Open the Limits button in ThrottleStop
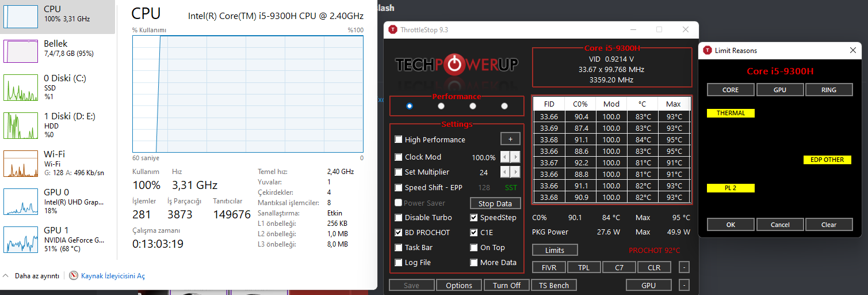Image resolution: width=868 pixels, height=295 pixels. coord(555,250)
